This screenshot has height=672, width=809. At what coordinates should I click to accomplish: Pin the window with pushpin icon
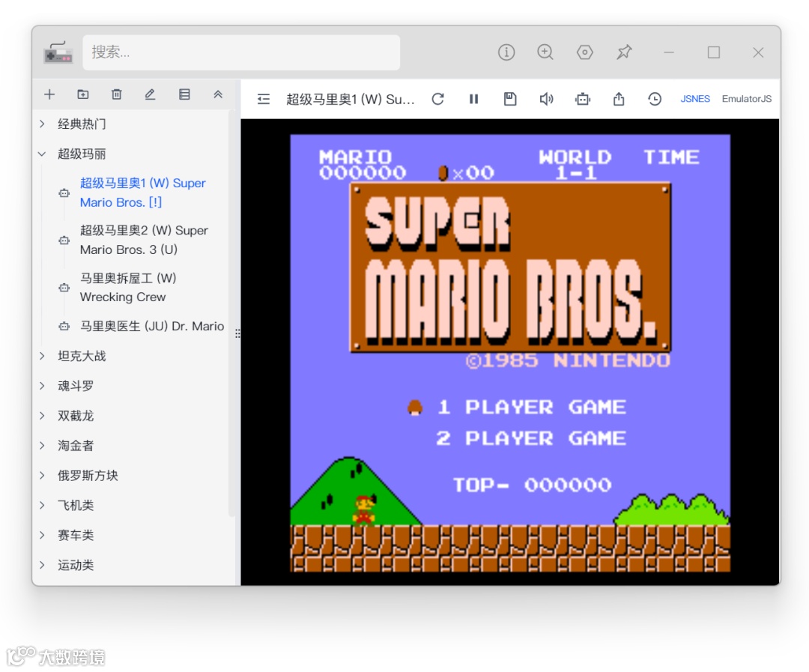pos(624,52)
